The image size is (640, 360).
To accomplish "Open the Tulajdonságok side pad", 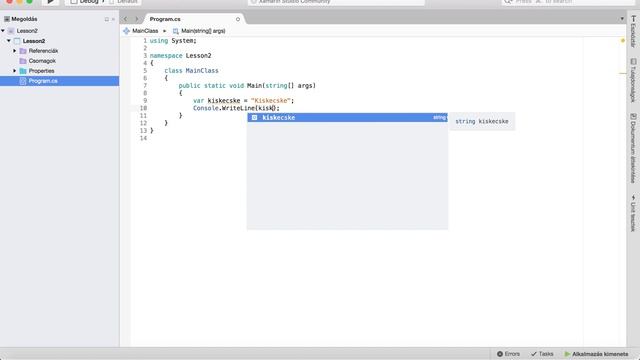I will click(x=633, y=80).
